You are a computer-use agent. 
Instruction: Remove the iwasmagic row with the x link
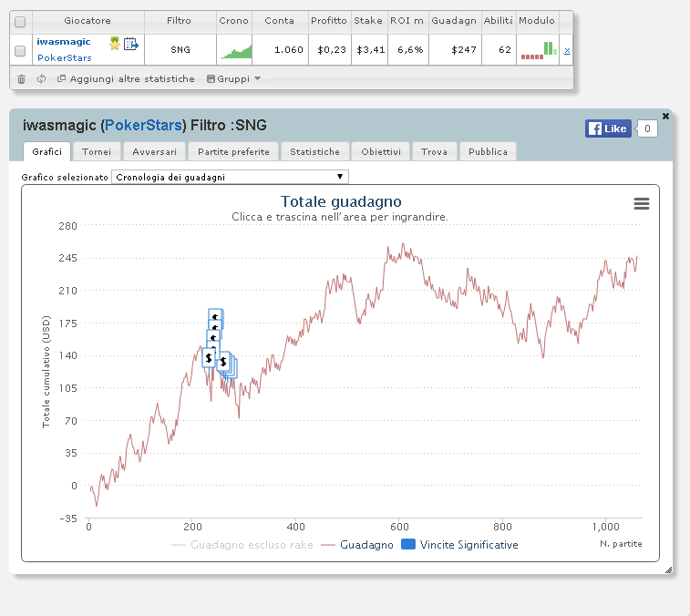pyautogui.click(x=567, y=50)
